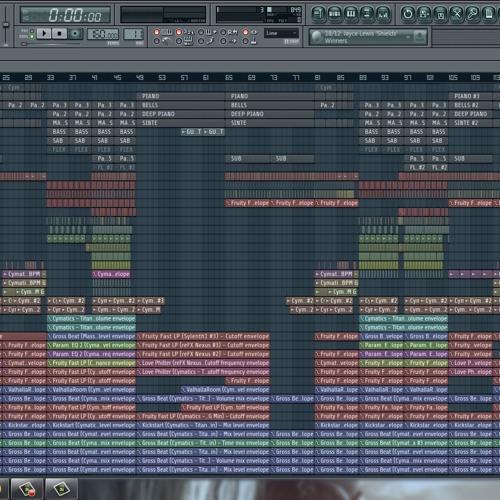Click the Undo history circular arrow icon
The image size is (500, 500).
point(408,14)
